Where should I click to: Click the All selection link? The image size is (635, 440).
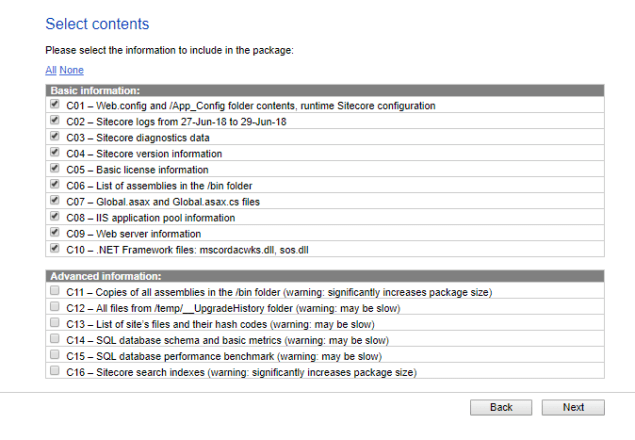(x=50, y=70)
